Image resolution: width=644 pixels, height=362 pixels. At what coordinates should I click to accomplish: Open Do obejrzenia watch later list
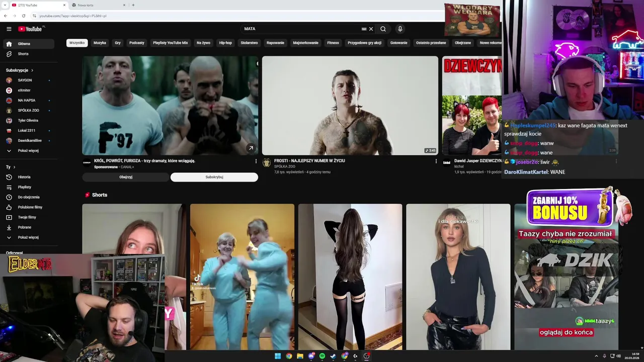[28, 197]
